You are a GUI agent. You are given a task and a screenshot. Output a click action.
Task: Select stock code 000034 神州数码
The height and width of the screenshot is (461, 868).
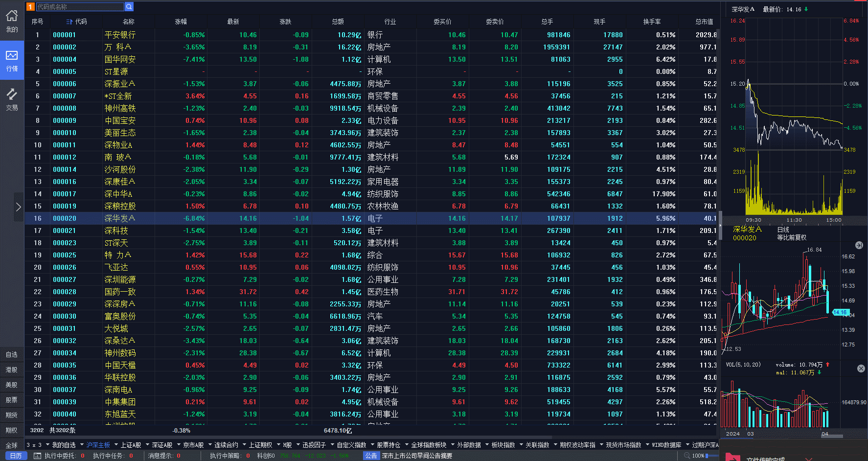pos(65,353)
